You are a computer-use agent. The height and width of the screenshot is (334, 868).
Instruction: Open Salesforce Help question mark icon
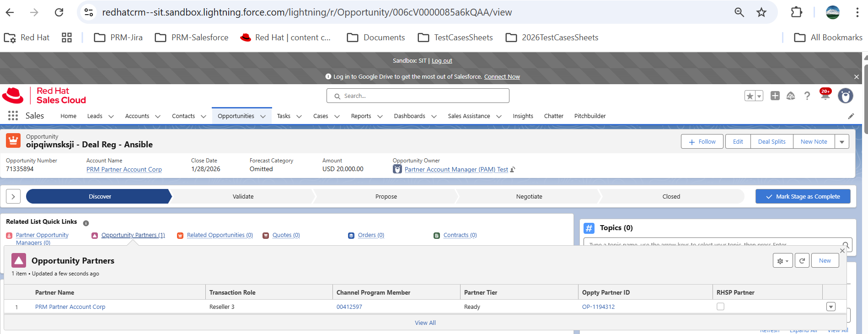pyautogui.click(x=807, y=96)
